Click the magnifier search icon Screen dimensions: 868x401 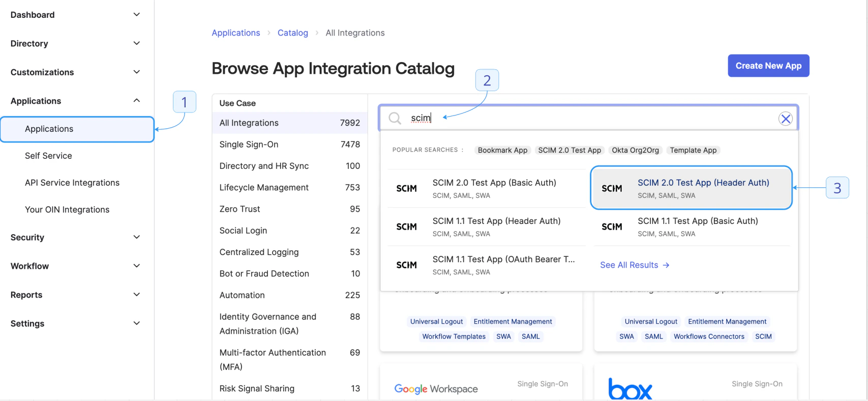395,119
